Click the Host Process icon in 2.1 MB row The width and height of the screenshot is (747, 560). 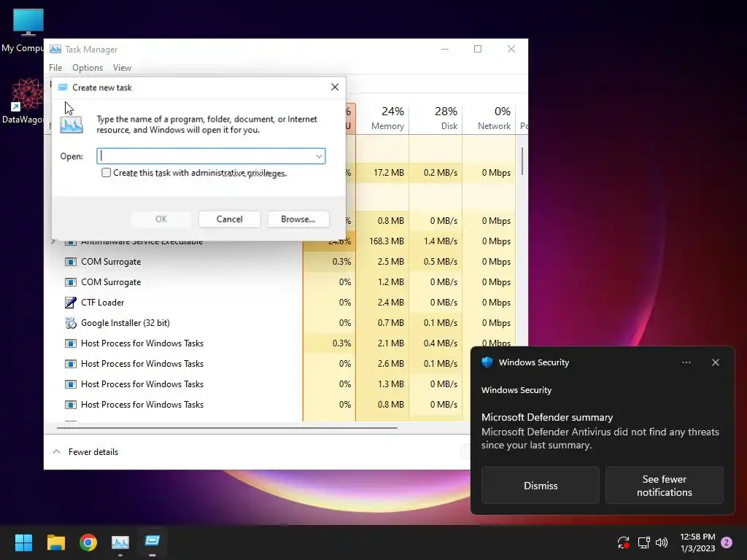[x=71, y=343]
